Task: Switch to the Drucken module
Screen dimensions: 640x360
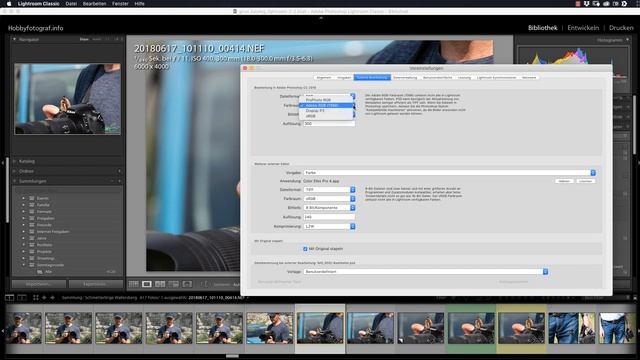Action: pos(621,28)
